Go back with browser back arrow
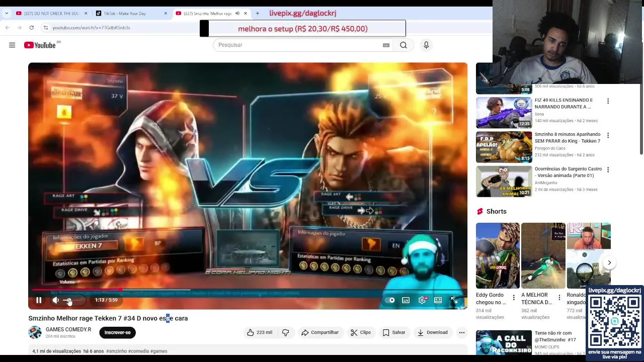This screenshot has width=644, height=362. pyautogui.click(x=7, y=28)
